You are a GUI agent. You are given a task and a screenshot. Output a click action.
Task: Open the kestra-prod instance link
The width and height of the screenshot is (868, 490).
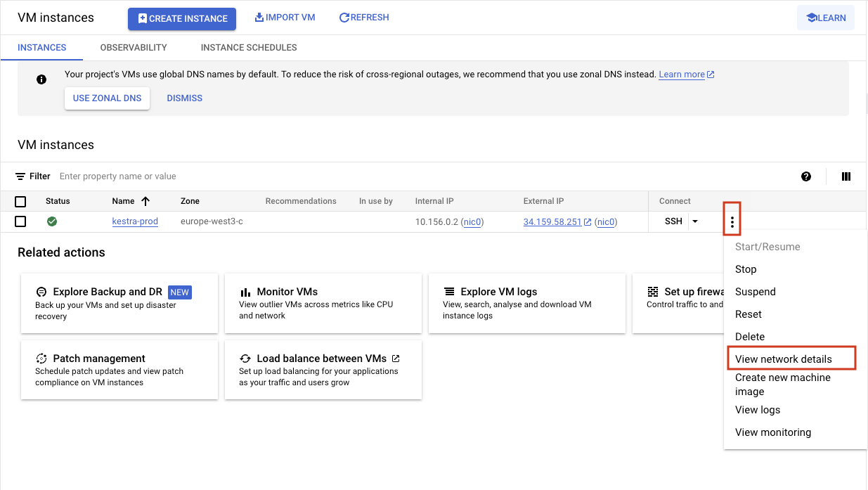click(x=134, y=221)
